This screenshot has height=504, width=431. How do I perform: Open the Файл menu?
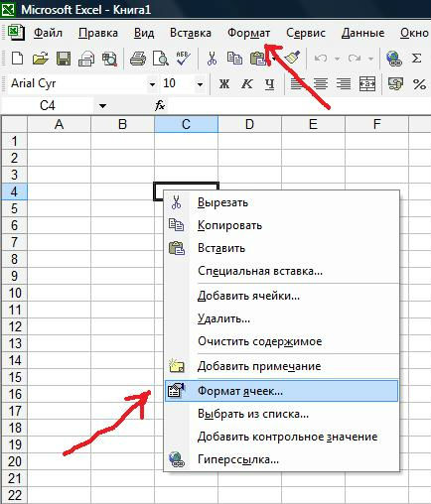48,33
